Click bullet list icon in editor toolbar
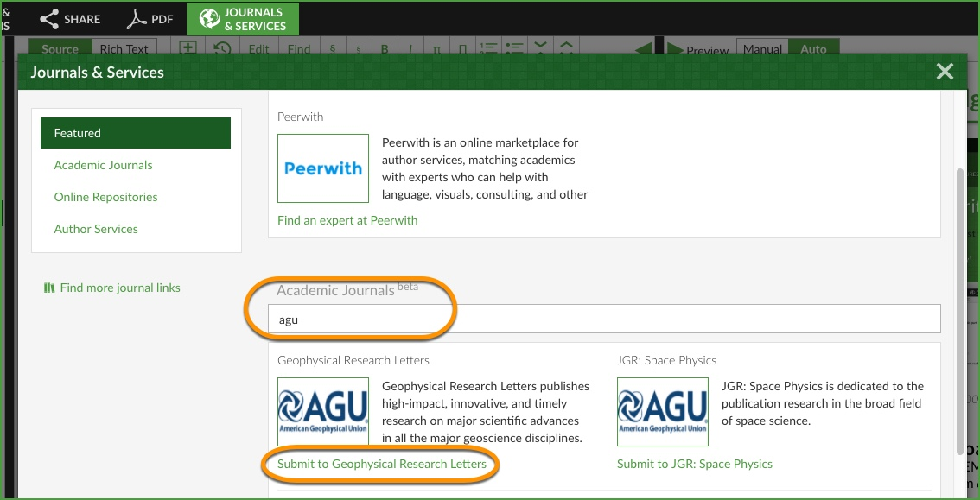 tap(514, 48)
